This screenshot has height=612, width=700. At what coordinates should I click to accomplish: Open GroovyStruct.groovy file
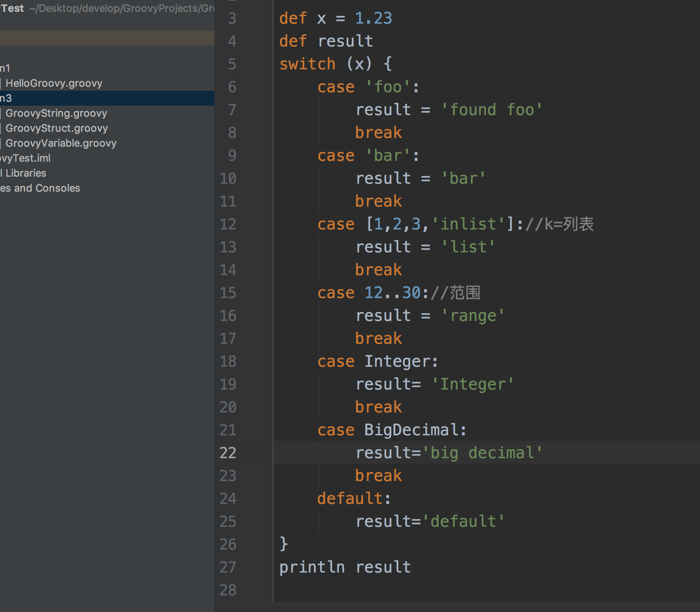(56, 128)
